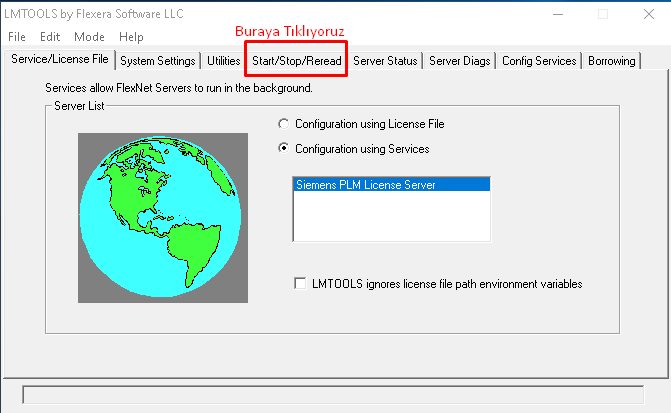Switch to the Borrowing tab
The width and height of the screenshot is (671, 413).
[x=612, y=61]
